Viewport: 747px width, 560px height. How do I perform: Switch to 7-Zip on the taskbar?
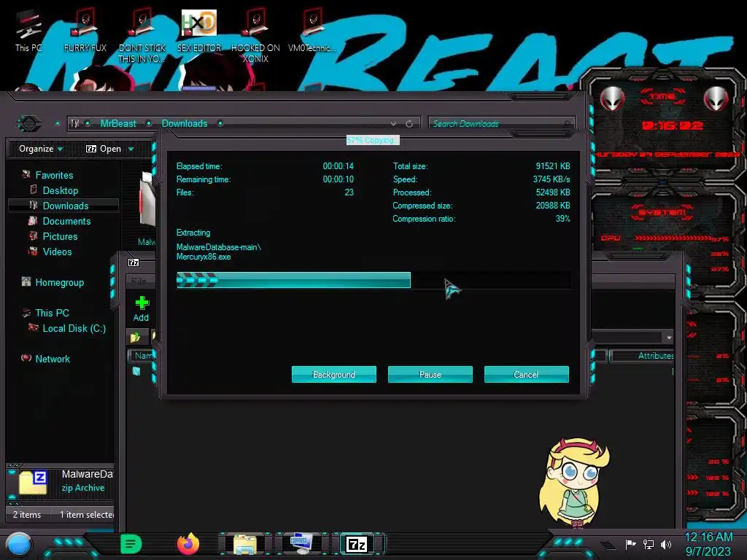click(x=357, y=544)
